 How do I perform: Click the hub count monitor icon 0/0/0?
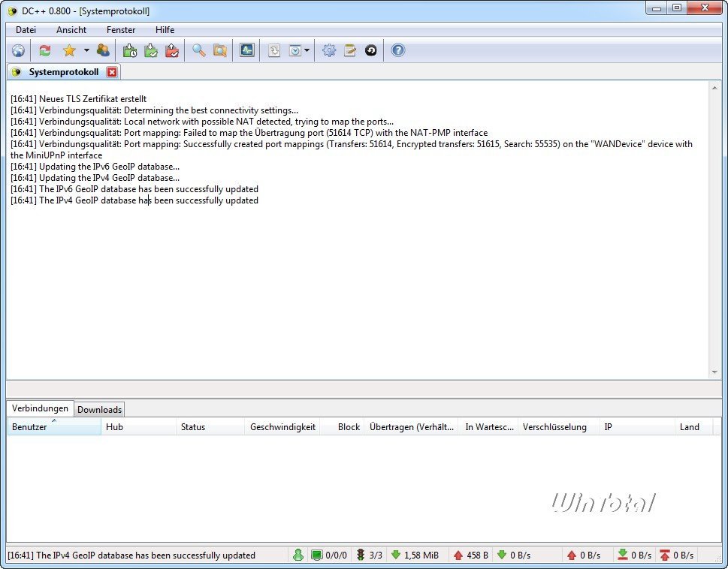(x=329, y=555)
